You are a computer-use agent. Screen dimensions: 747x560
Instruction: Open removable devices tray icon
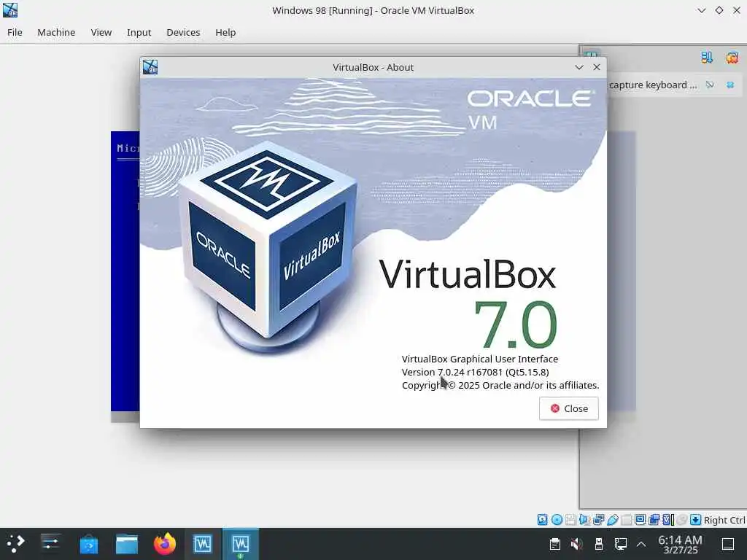(x=599, y=544)
